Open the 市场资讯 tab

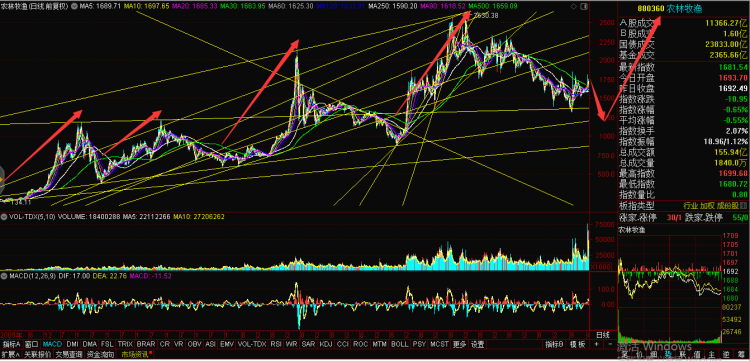coord(135,355)
